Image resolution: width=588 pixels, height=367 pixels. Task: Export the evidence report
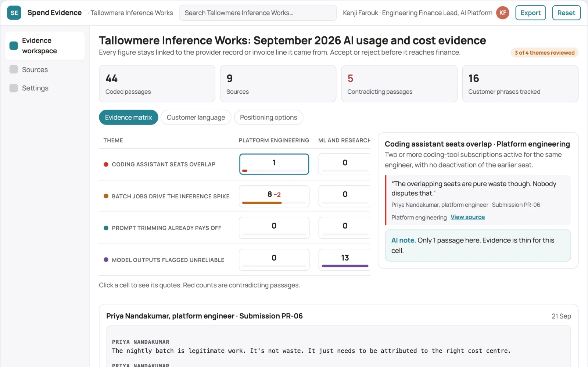tap(530, 13)
